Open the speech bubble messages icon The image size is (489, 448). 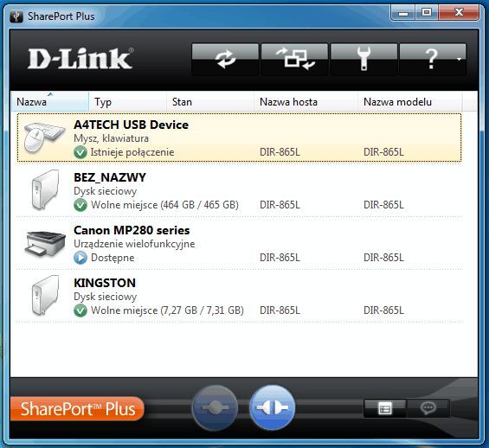(x=428, y=408)
